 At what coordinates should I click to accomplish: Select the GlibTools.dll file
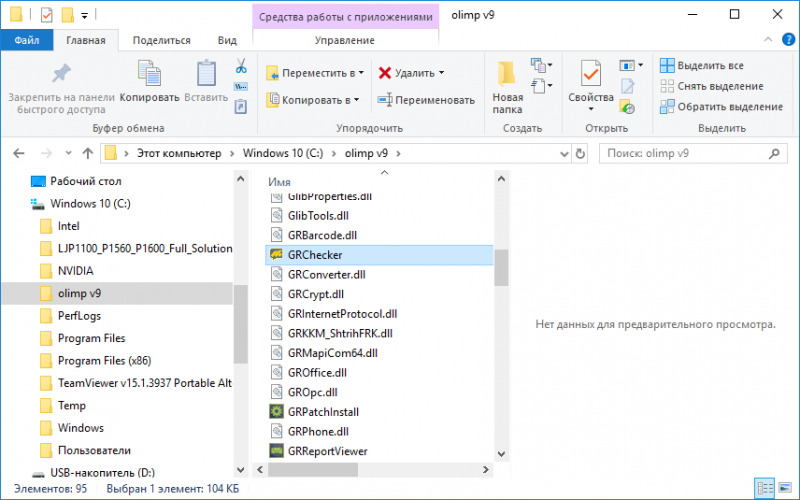(x=318, y=215)
